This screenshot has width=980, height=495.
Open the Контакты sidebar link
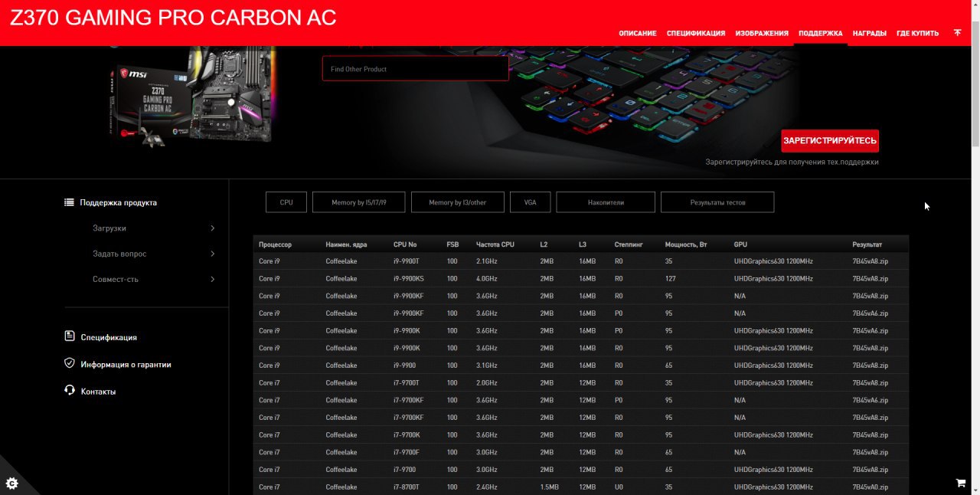[98, 392]
